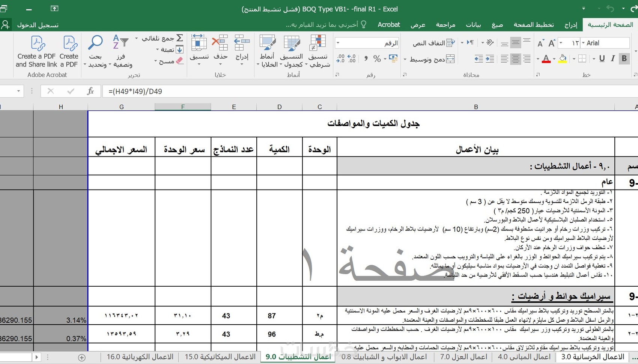Increase font size with the large A icon
Screen dimensions: 638x364
[552, 43]
